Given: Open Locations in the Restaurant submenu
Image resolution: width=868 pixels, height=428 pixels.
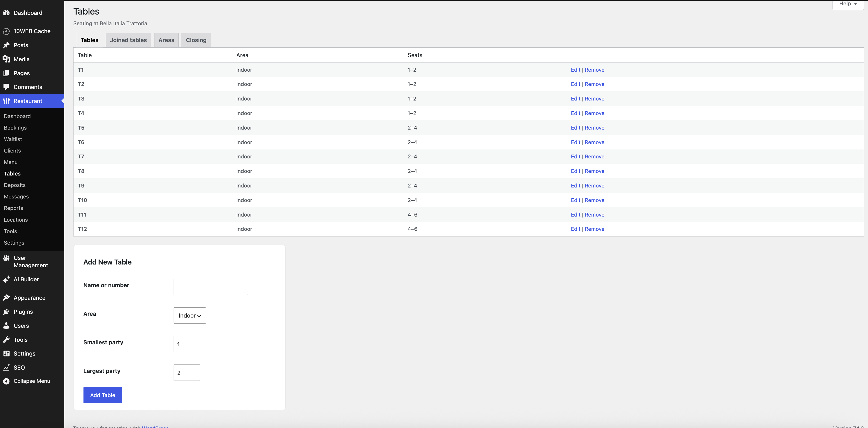Looking at the screenshot, I should (16, 220).
